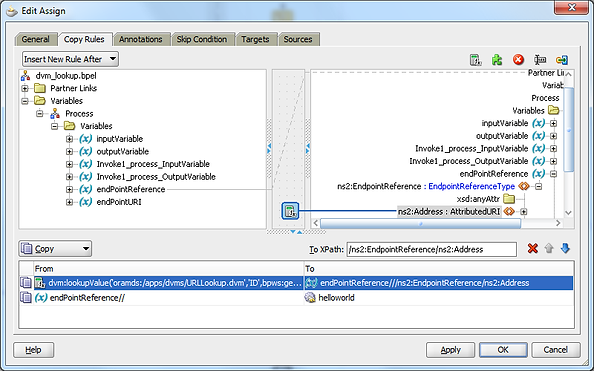Select endPointURI in source tree
594x371 pixels.
point(119,202)
